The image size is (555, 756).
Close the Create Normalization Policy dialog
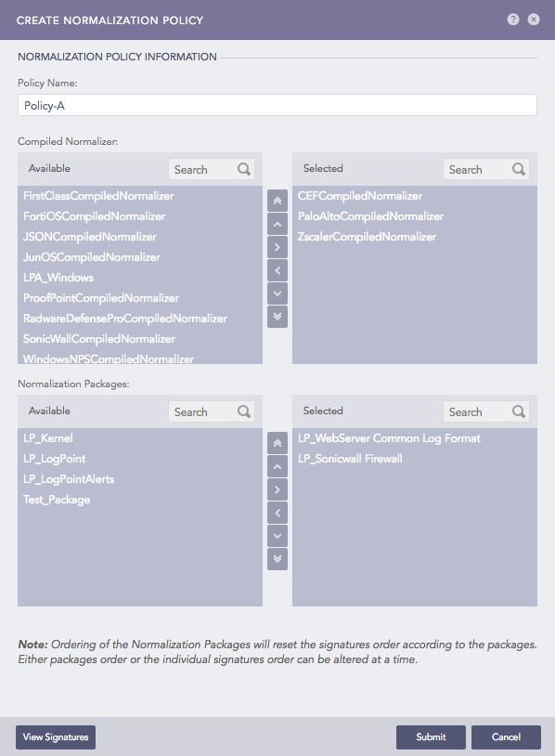534,19
